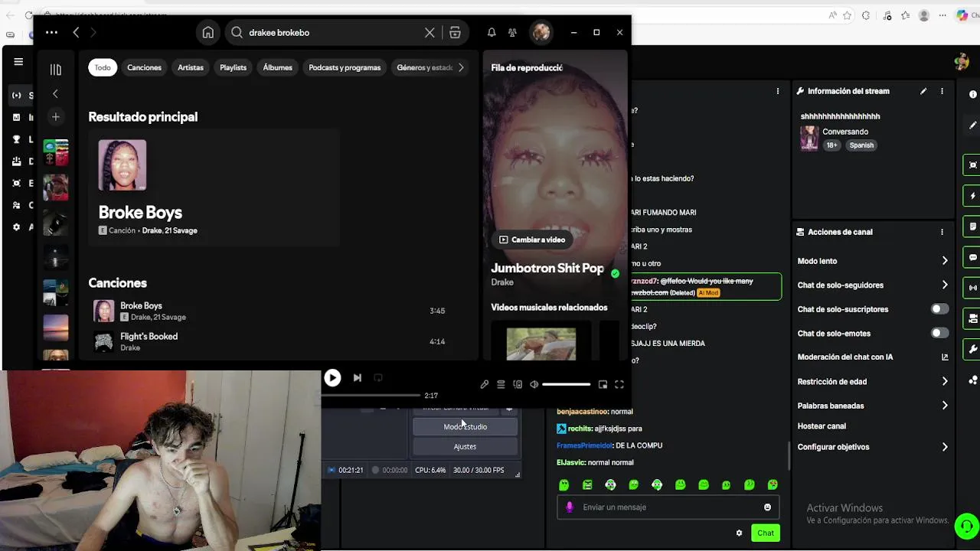
Task: Open Jumbotron Shit Poppin title
Action: (547, 268)
